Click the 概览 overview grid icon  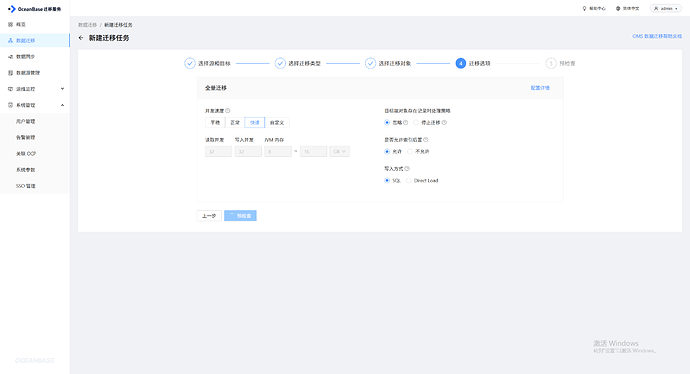pyautogui.click(x=11, y=25)
